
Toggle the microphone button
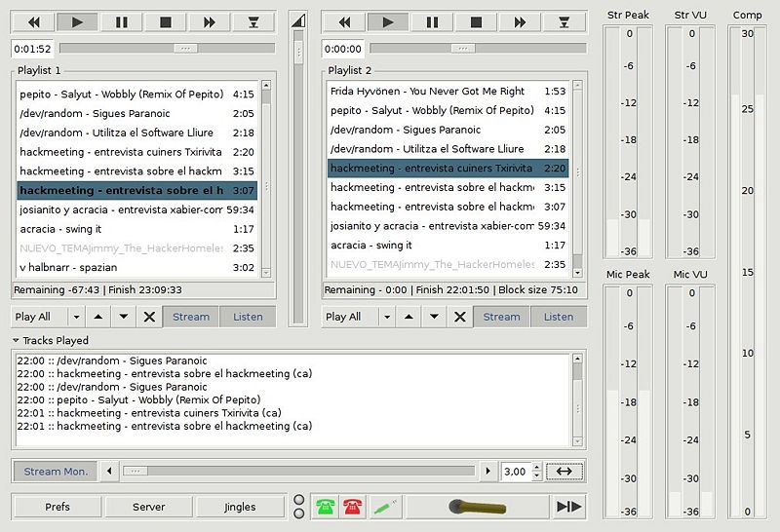[478, 507]
